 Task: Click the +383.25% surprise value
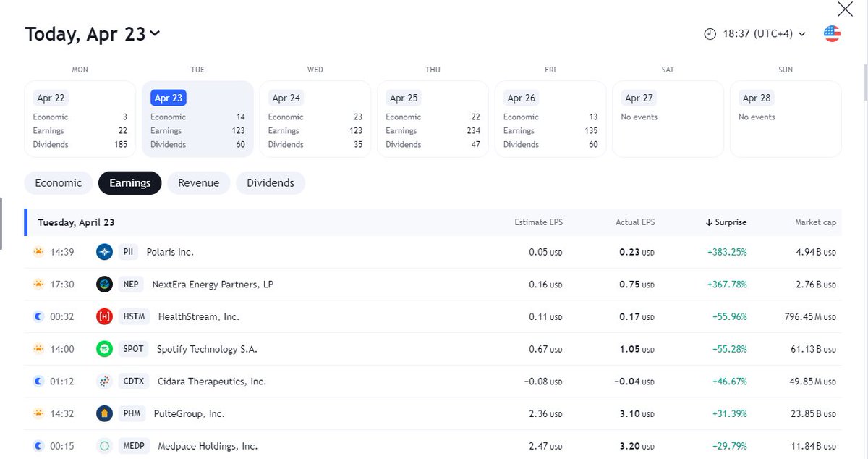(727, 252)
